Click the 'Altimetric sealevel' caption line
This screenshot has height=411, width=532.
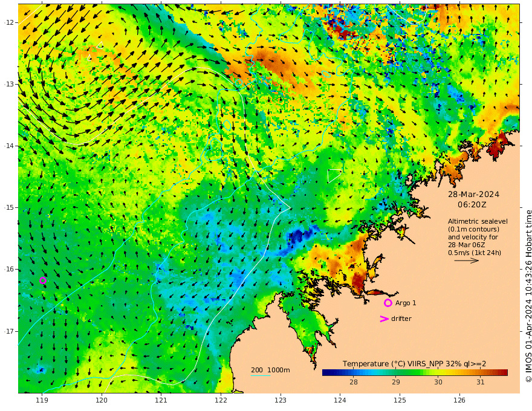coord(478,221)
